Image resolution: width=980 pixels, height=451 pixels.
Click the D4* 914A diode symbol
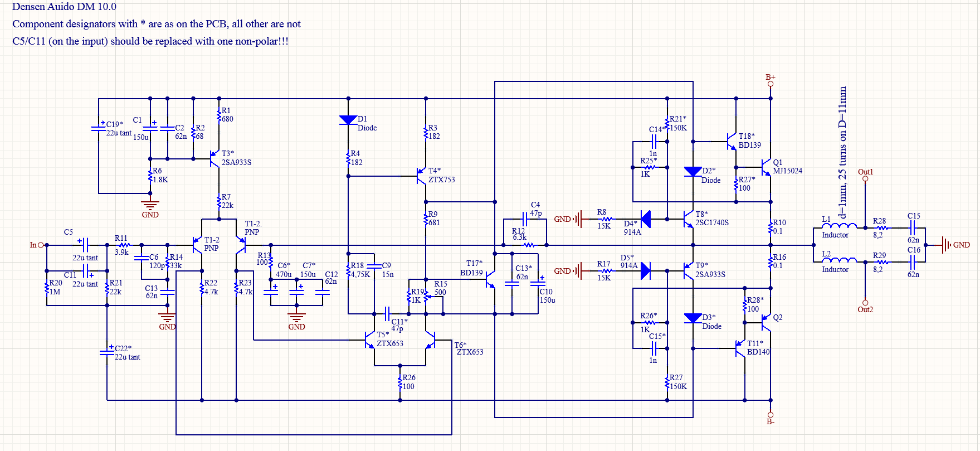(645, 219)
